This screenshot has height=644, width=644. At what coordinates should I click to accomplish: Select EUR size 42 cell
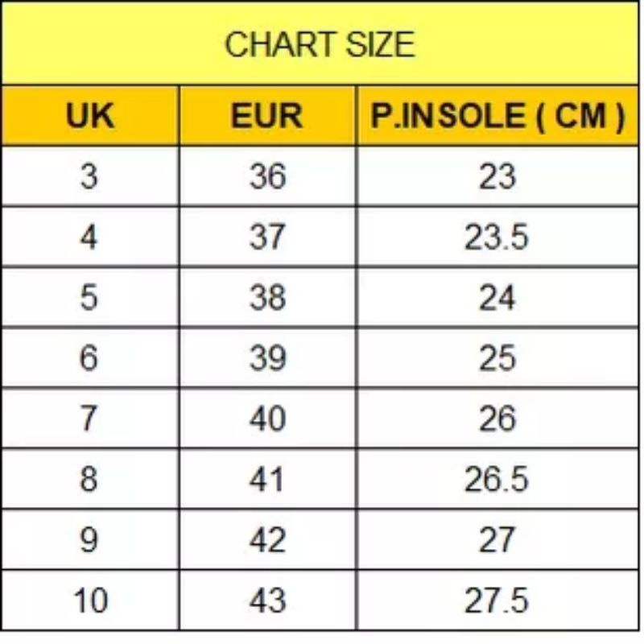(x=267, y=539)
